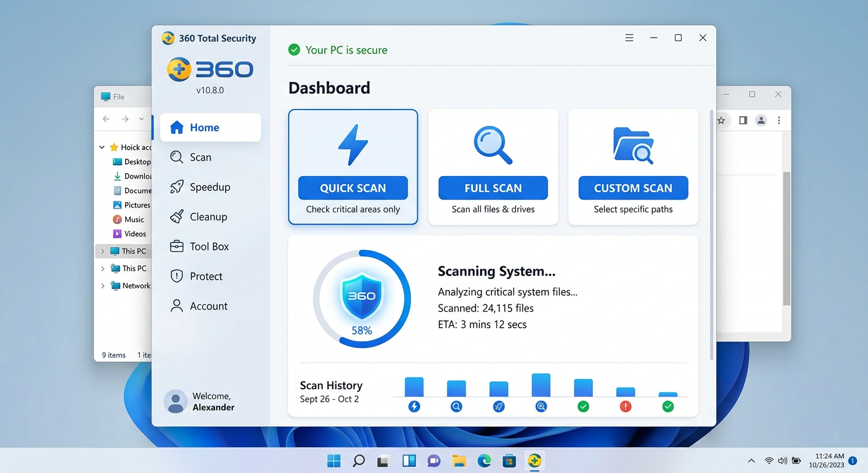Open Microsoft Edge from the taskbar
Screen dimensions: 868x473
click(x=485, y=460)
